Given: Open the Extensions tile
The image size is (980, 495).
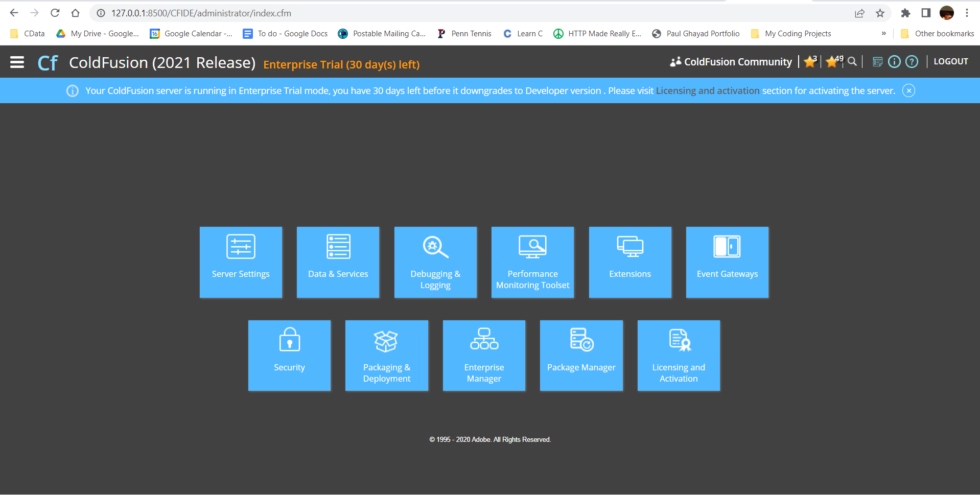Looking at the screenshot, I should pos(630,262).
